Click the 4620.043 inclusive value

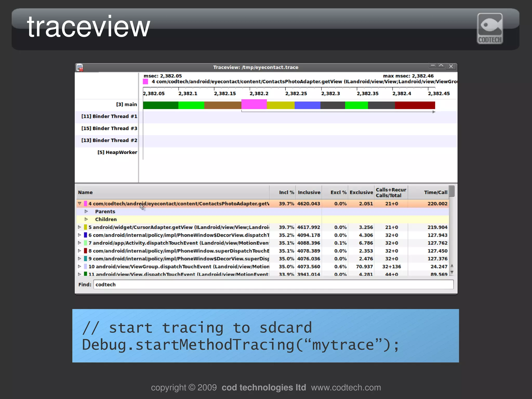[309, 204]
